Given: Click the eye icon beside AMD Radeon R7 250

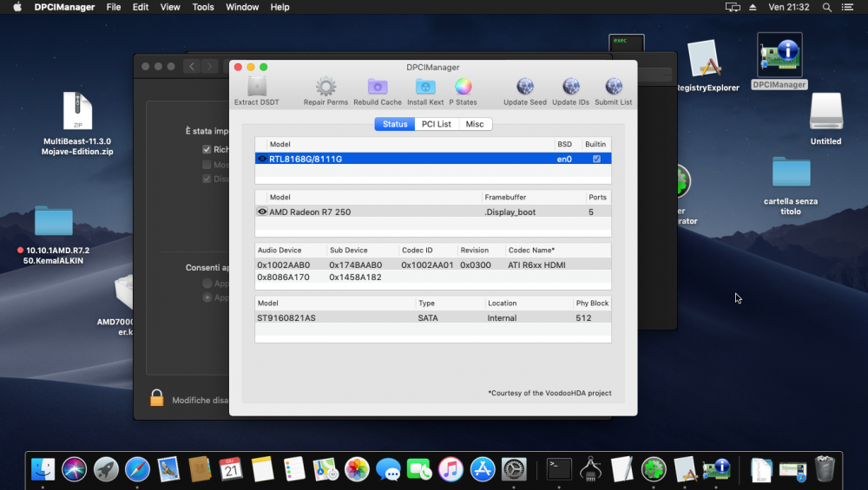Looking at the screenshot, I should pyautogui.click(x=262, y=212).
